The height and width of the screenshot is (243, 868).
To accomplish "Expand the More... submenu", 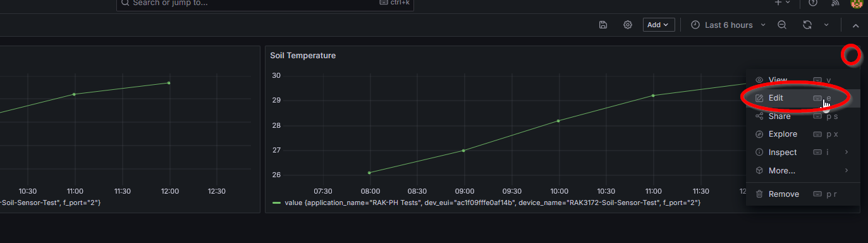I will click(847, 170).
